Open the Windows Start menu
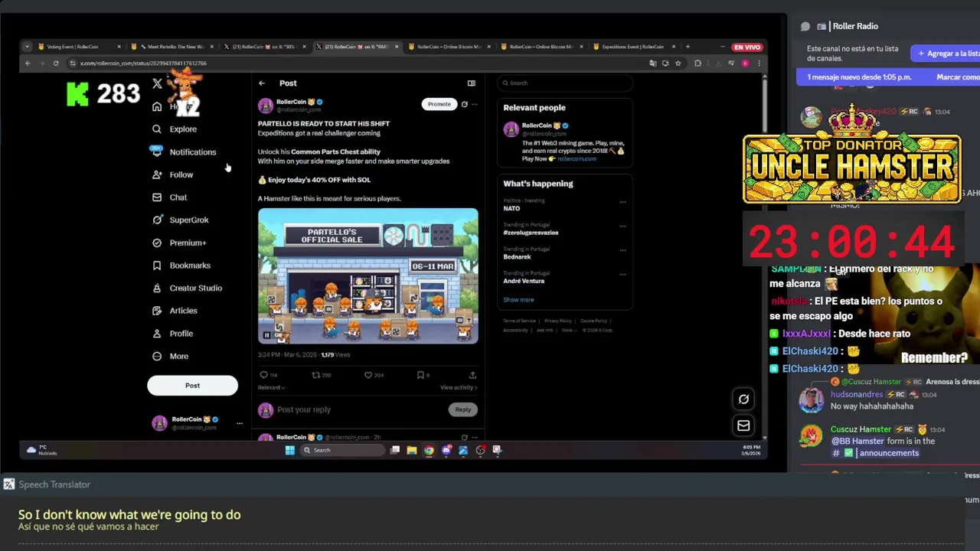 [290, 450]
